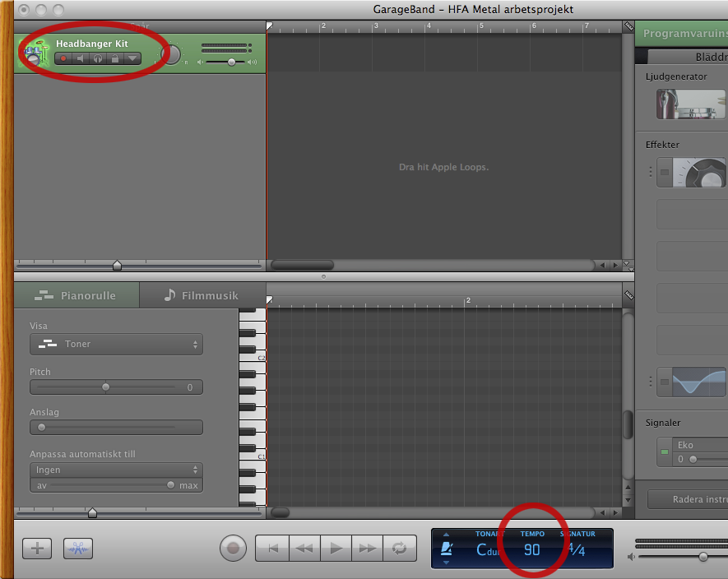The image size is (728, 579).
Task: Click the timeline grid ruler icon in arrangement
Action: pyautogui.click(x=628, y=26)
